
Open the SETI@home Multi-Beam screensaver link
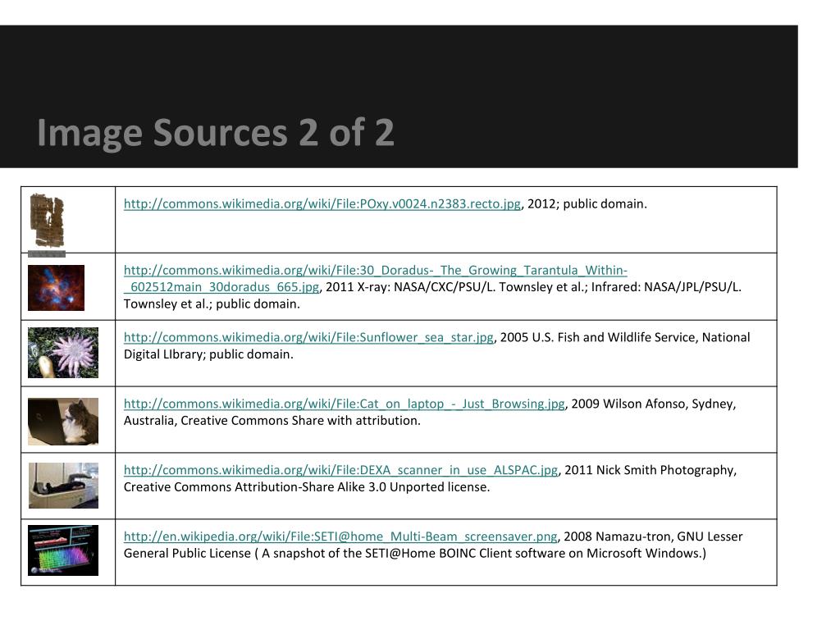coord(340,536)
